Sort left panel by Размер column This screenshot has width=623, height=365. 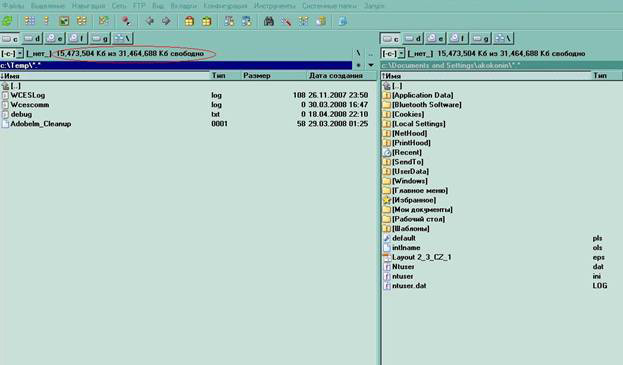click(274, 75)
